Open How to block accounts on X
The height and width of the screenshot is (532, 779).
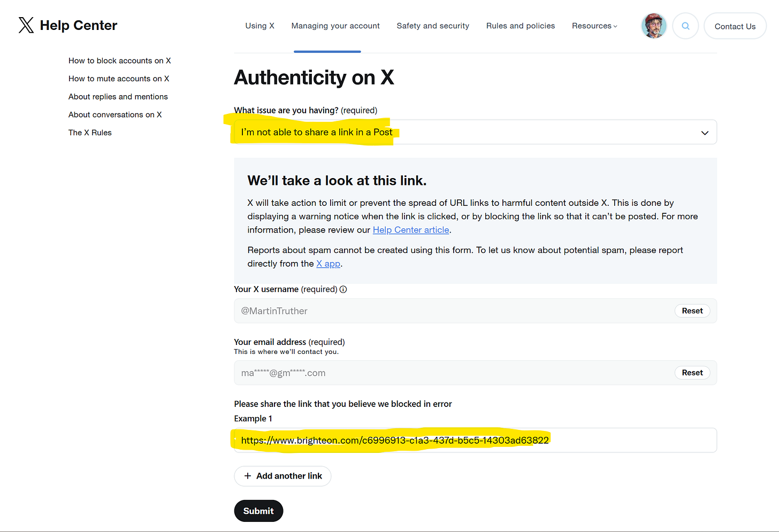120,61
